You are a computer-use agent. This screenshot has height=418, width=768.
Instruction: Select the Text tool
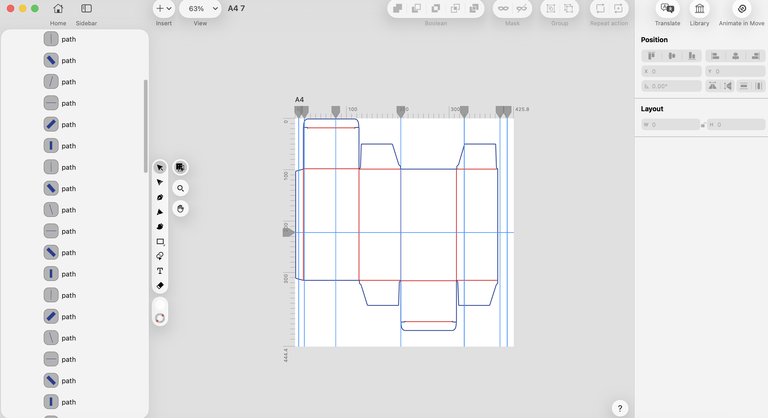coord(160,270)
